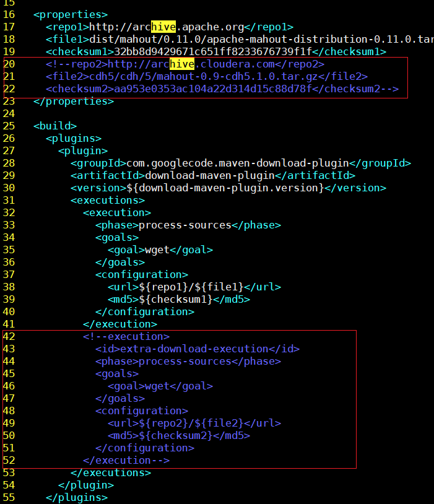Click the commented-out execution opening on line 42
This screenshot has width=434, height=504.
(x=126, y=337)
